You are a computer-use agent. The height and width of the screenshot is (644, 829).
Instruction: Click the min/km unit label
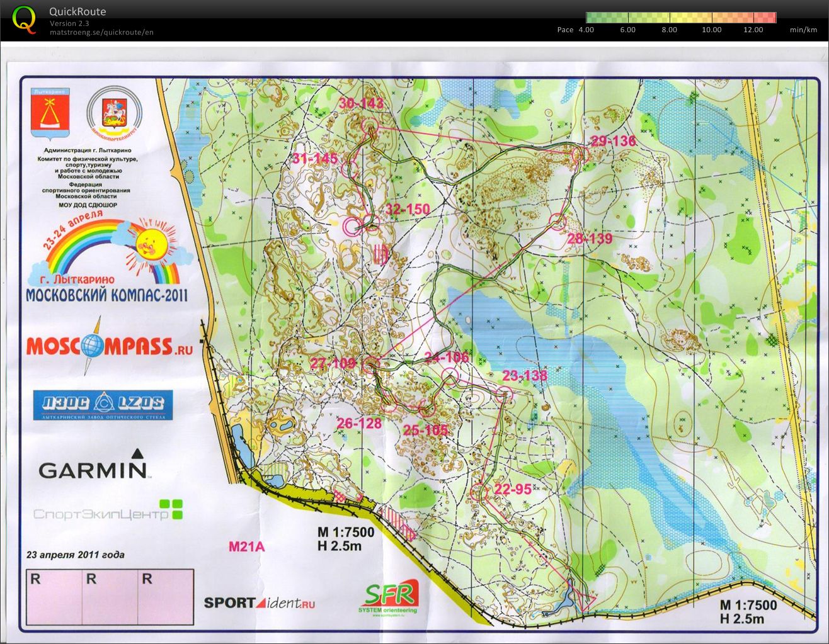[x=803, y=30]
